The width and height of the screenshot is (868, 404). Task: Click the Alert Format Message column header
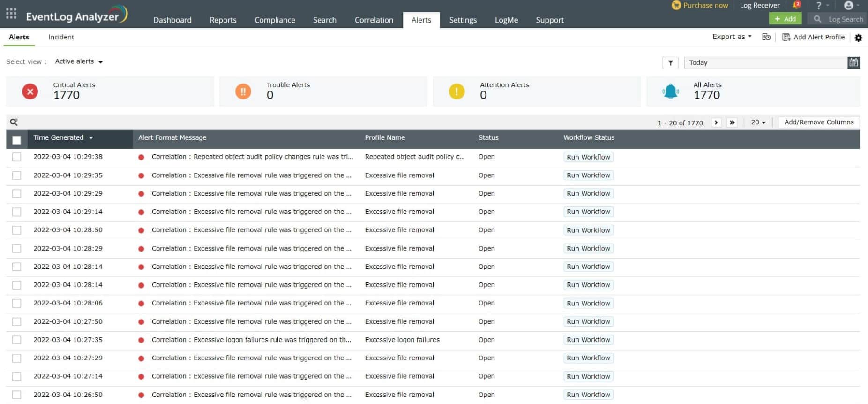tap(172, 137)
